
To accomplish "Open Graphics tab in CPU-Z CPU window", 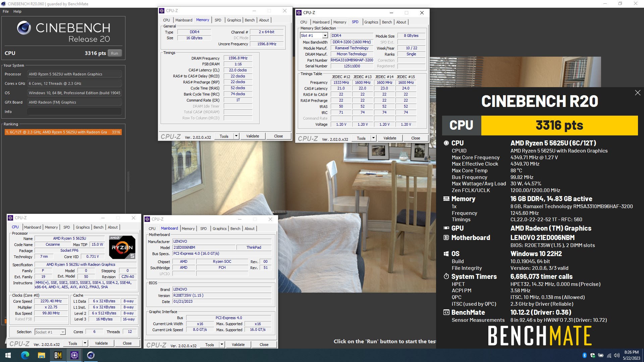I will coord(83,227).
